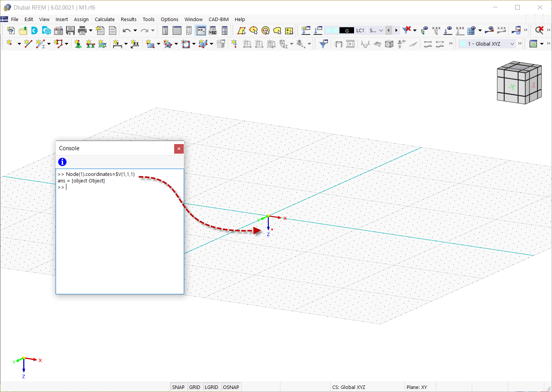Screen dimensions: 552x392
Task: Expand the New Surface dropdown arrow
Action: coord(158,44)
